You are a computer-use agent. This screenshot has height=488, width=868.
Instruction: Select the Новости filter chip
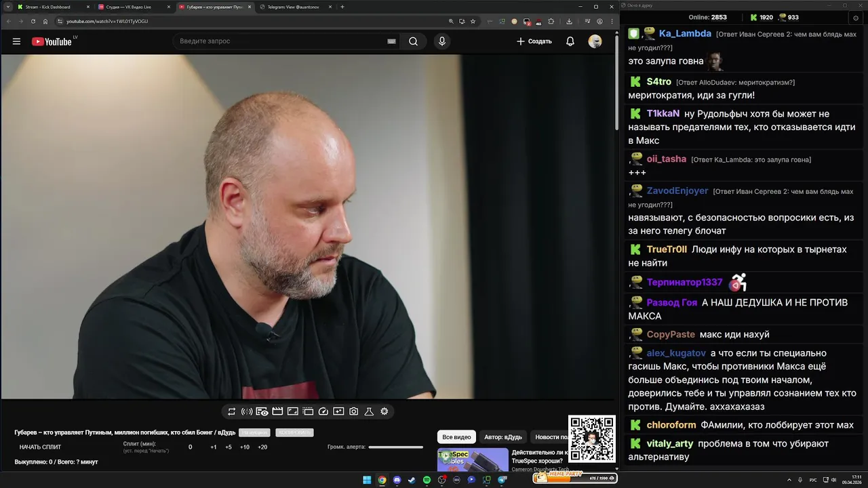click(x=550, y=437)
